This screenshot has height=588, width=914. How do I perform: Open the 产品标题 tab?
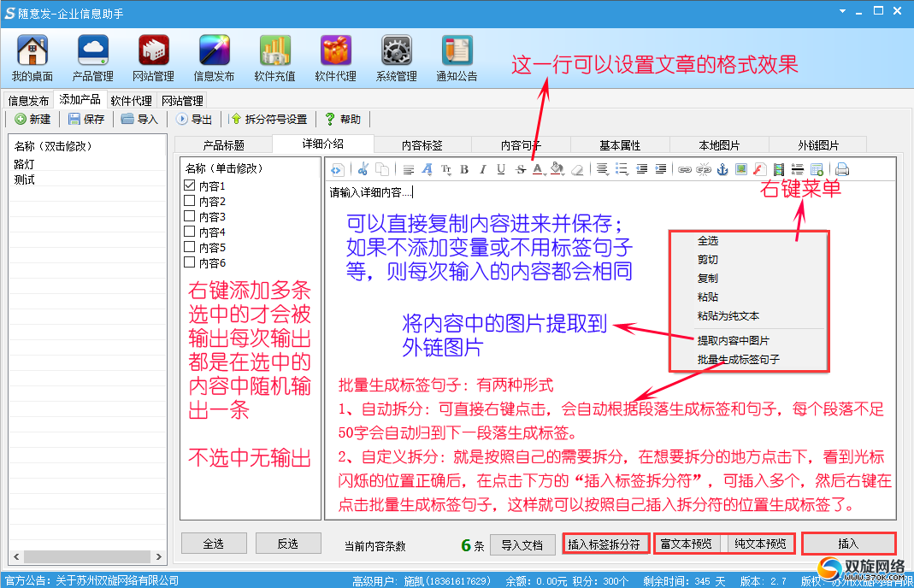tap(223, 145)
